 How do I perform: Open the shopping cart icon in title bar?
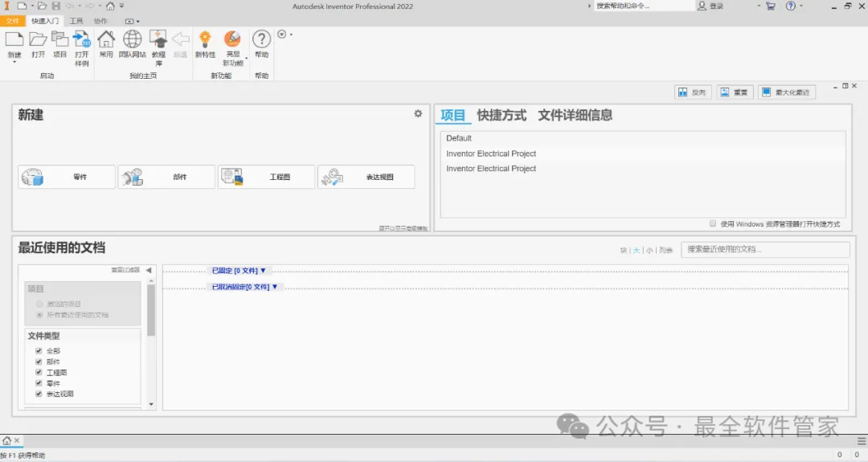[771, 6]
